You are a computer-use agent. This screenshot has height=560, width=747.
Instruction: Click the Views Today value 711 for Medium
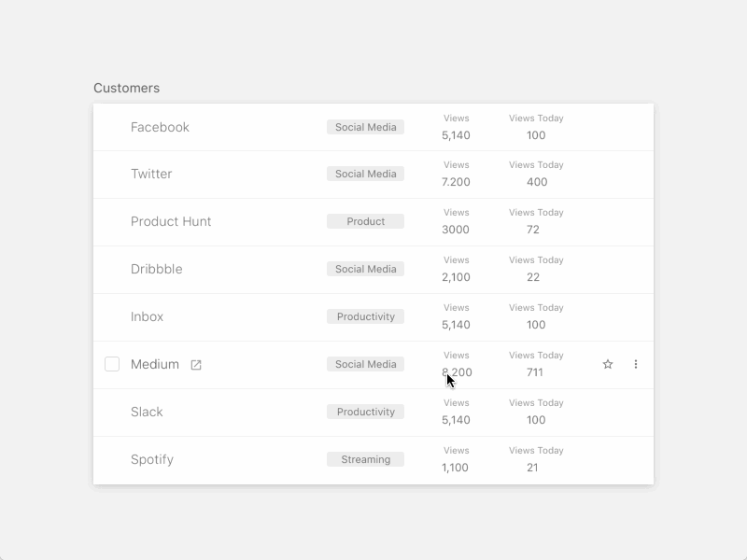536,371
